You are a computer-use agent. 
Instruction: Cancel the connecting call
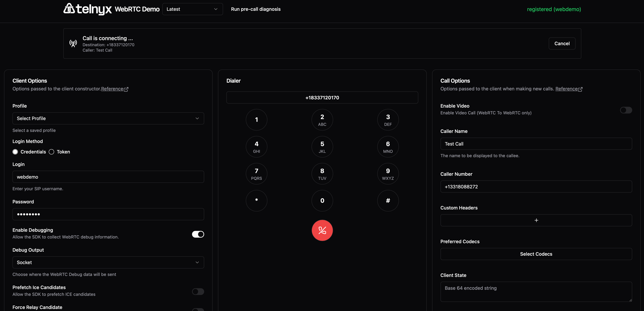[x=562, y=44]
